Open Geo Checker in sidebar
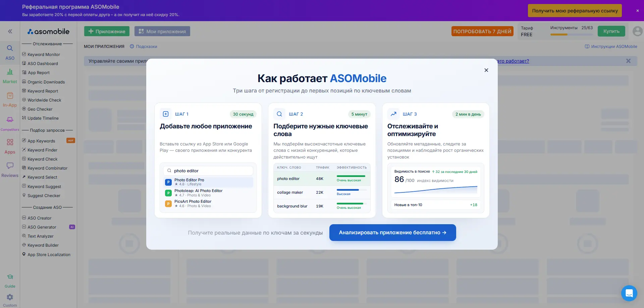644x308 pixels. [40, 109]
